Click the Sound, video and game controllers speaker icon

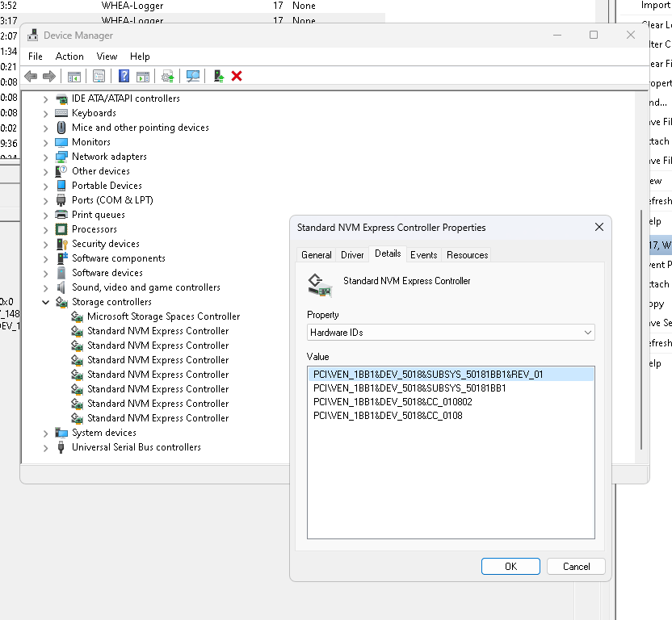click(61, 287)
